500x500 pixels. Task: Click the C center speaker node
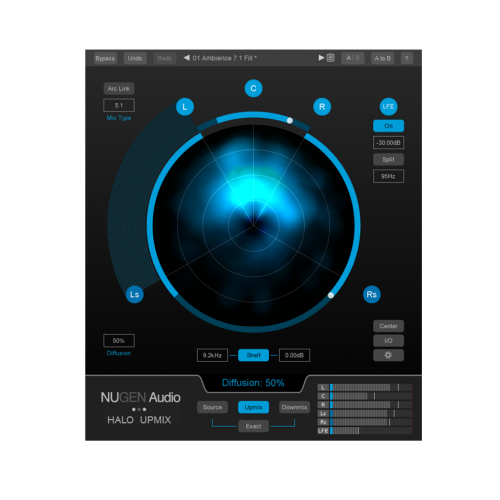(x=253, y=88)
